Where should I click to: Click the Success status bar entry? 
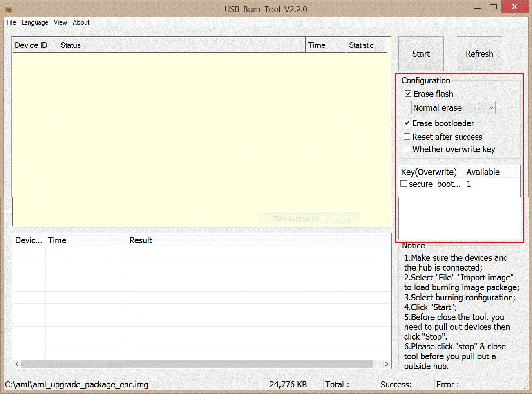(x=396, y=385)
